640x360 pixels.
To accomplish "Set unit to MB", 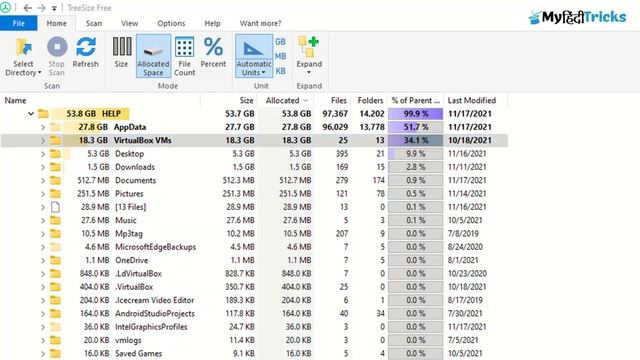I will tap(280, 56).
